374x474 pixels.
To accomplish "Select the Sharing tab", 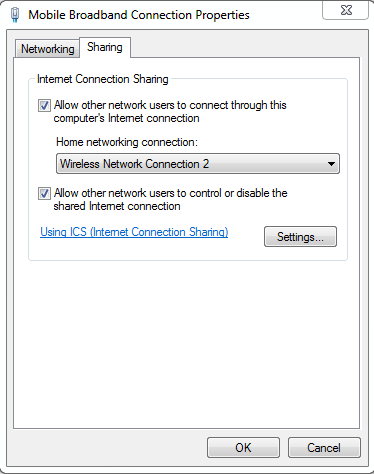I will [x=105, y=47].
